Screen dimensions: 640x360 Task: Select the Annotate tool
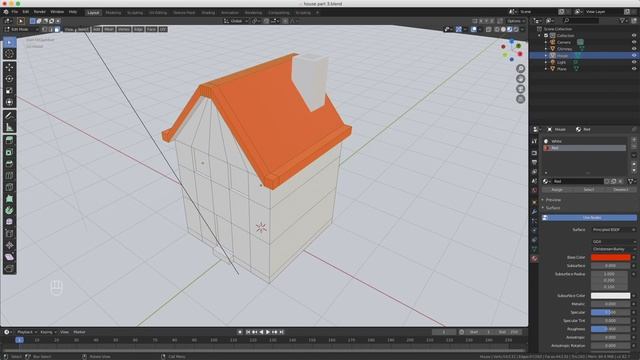click(x=9, y=116)
